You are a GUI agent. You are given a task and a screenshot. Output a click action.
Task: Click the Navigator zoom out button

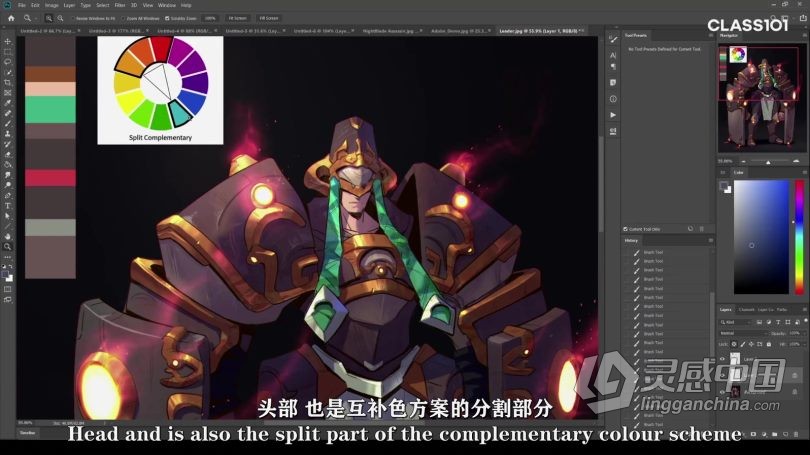click(x=743, y=161)
